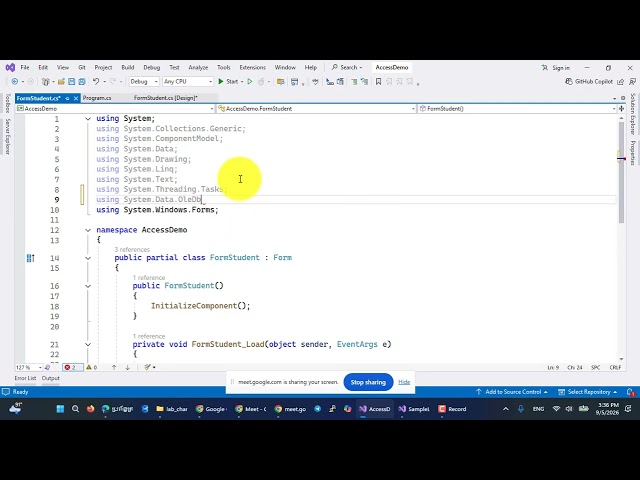Click the navigate backward arrow icon

tap(15, 82)
